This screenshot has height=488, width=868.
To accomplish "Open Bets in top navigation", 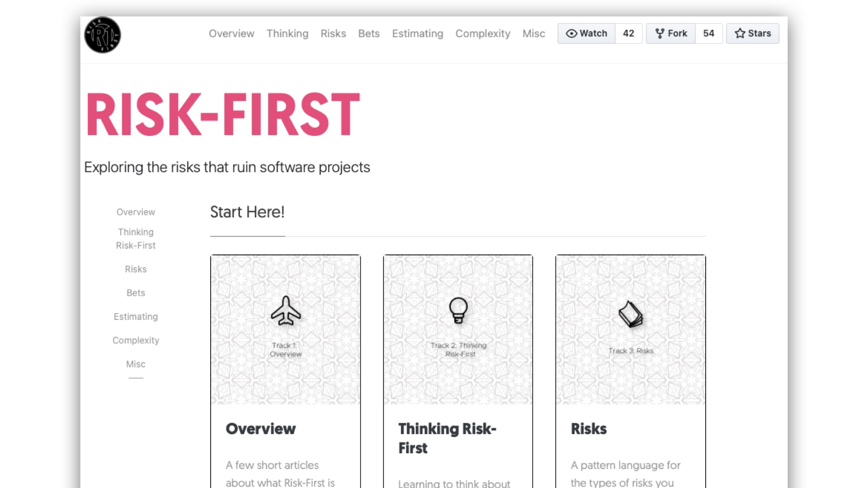I will [369, 33].
